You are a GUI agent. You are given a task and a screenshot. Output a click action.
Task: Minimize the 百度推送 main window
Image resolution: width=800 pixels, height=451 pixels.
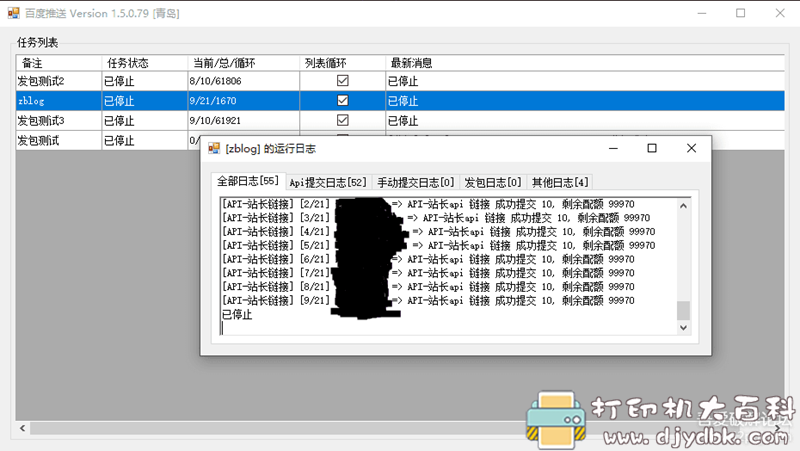tap(702, 13)
